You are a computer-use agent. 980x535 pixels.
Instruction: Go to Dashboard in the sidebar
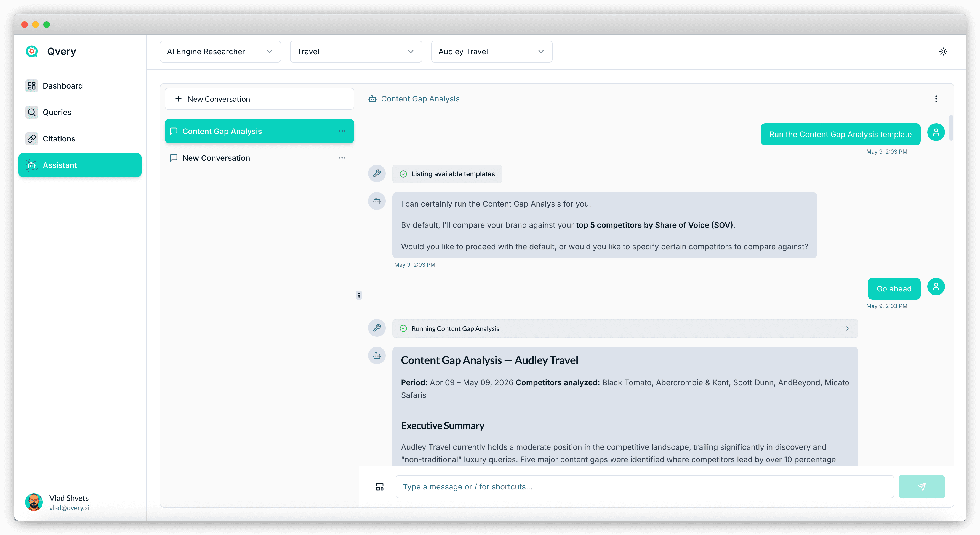80,85
